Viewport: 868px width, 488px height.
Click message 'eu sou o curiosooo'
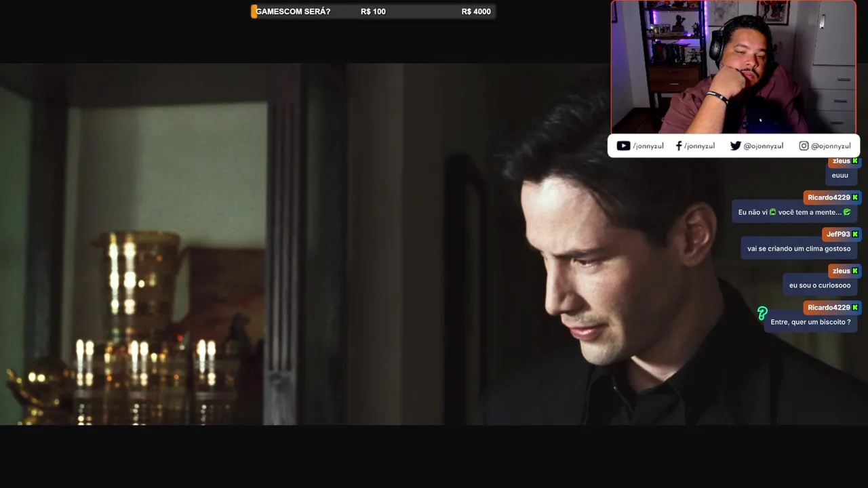click(820, 285)
